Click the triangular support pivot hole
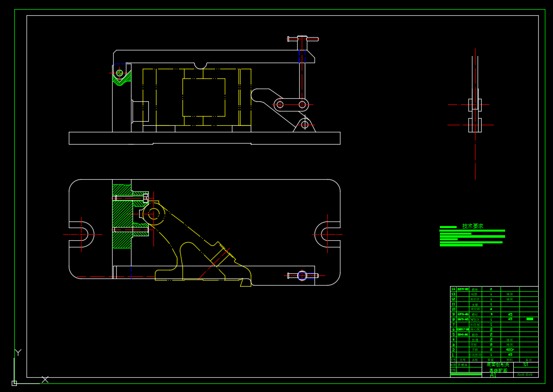553x392 pixels. coord(305,125)
